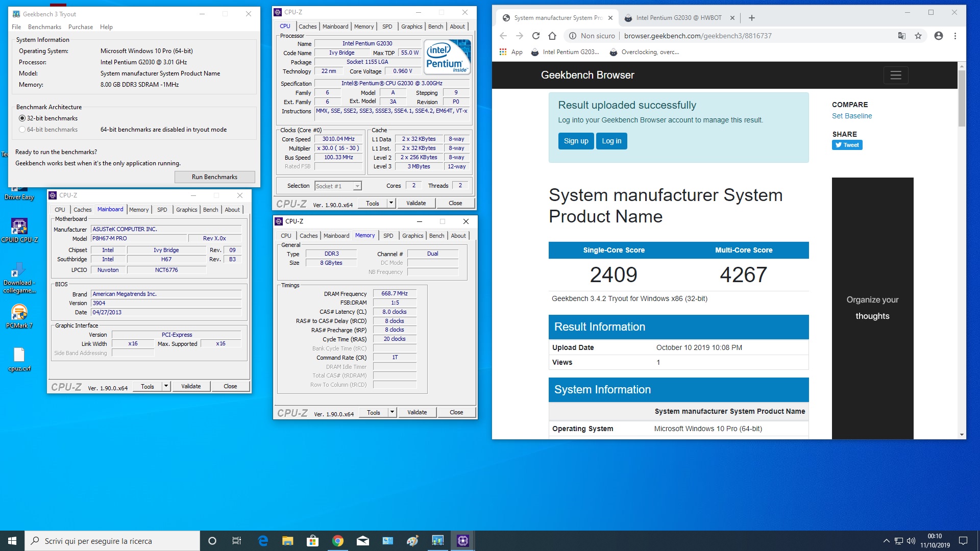Open Cortana circle on taskbar
Viewport: 980px width, 551px height.
[x=212, y=541]
